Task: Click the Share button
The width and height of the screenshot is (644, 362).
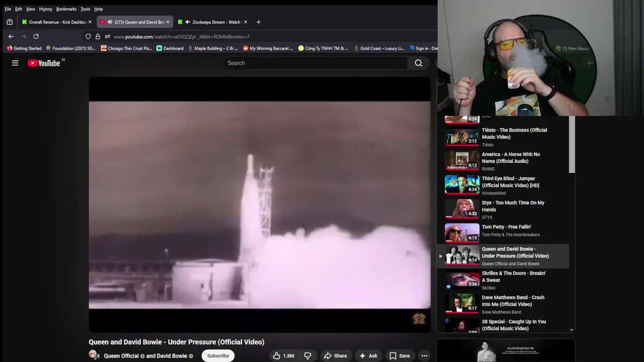Action: coord(335,355)
